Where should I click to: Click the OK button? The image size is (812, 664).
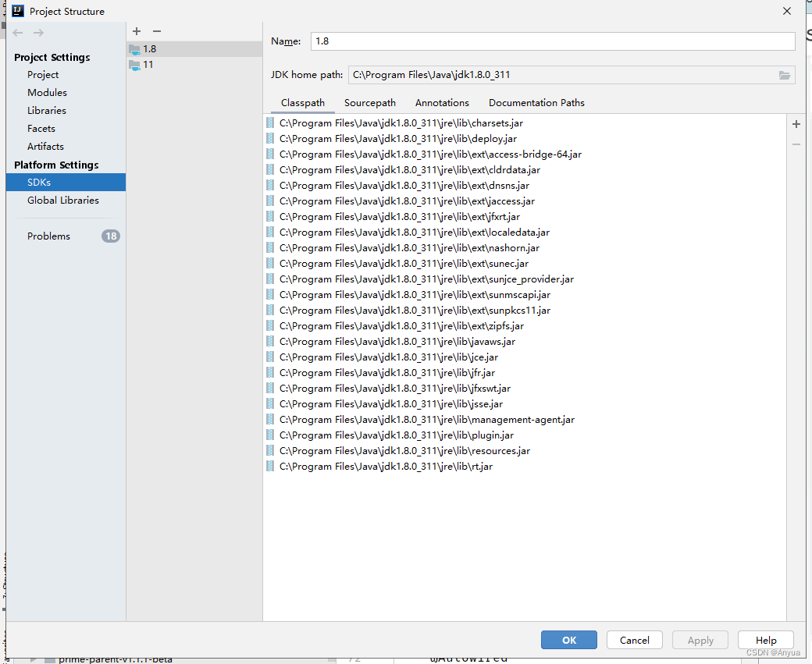[568, 640]
